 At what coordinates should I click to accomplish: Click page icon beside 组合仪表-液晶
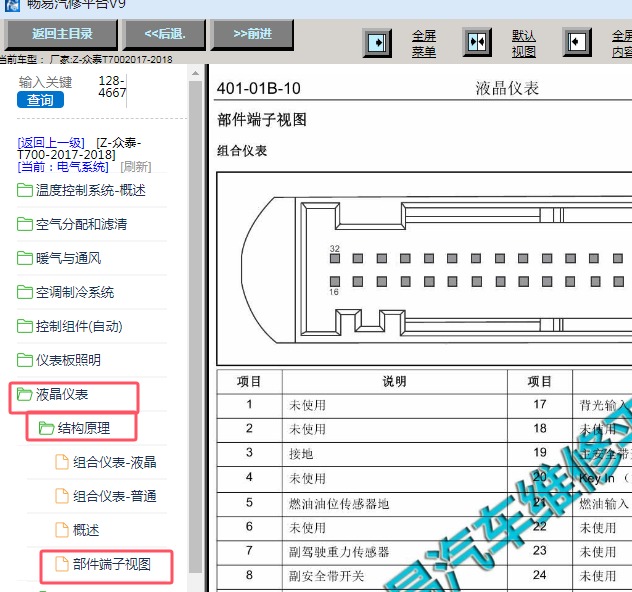coord(62,462)
